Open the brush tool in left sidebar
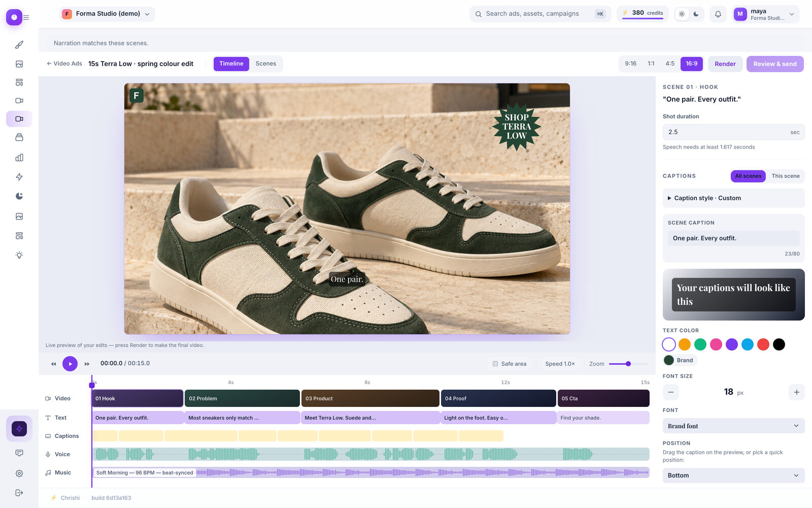This screenshot has height=508, width=812. tap(19, 45)
